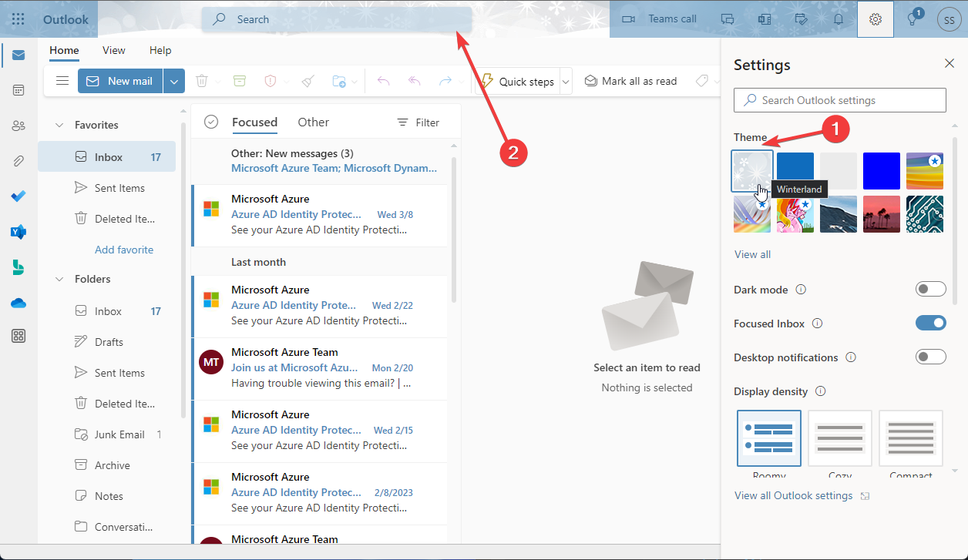Open Calendar from the left rail

tap(18, 90)
